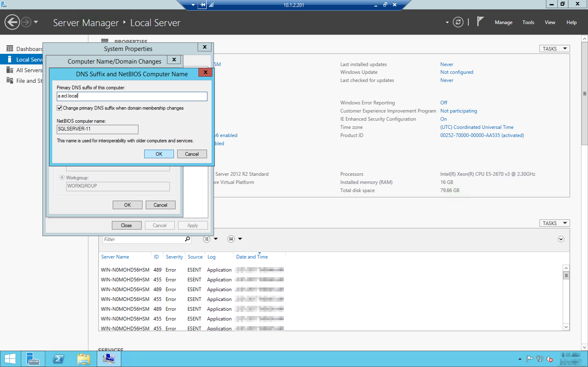
Task: Select the Workgroup radio button
Action: (x=62, y=177)
